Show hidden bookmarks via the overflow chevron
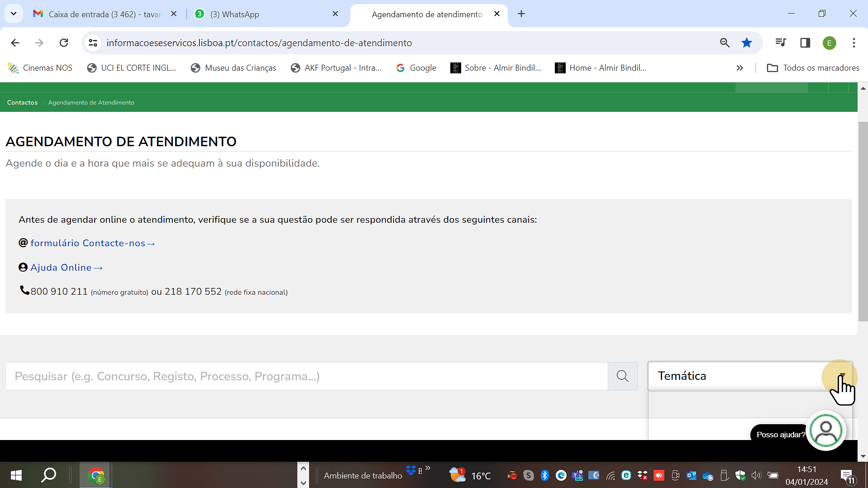 click(740, 68)
